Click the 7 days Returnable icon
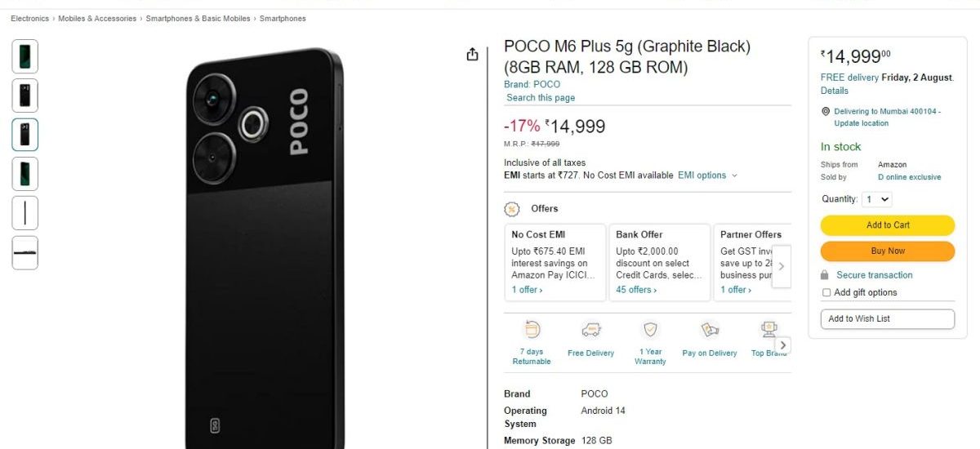The image size is (980, 449). 532,330
